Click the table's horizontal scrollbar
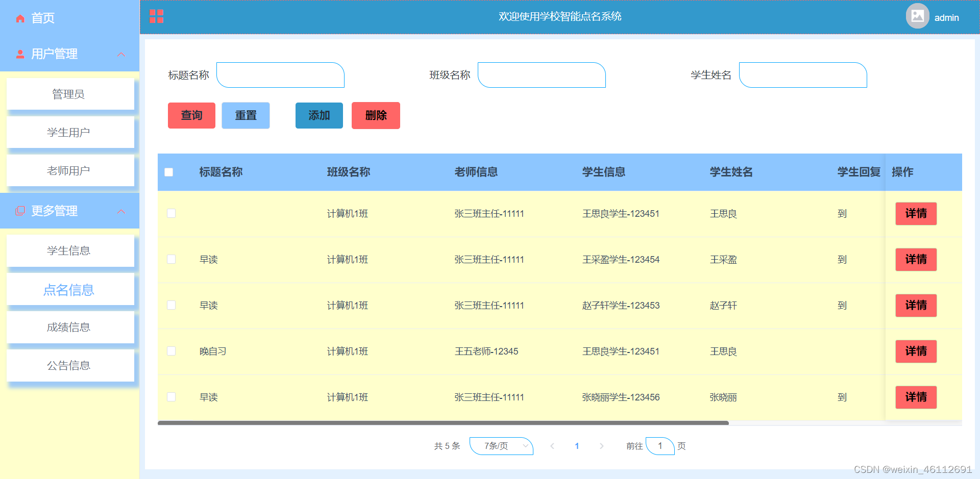The width and height of the screenshot is (980, 479). (443, 423)
